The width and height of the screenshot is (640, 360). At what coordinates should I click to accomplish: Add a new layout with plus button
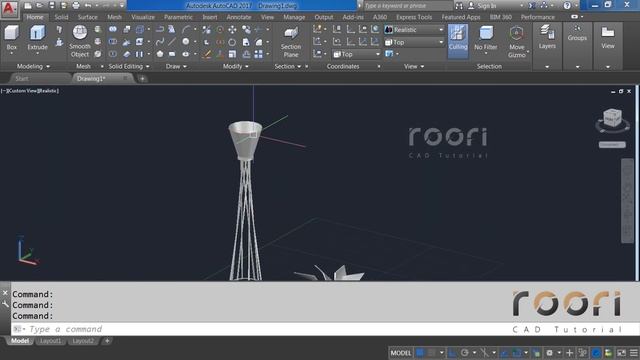click(107, 341)
